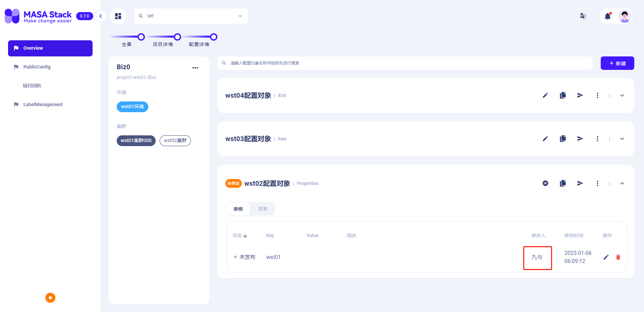Viewport: 644px width, 312px height.
Task: Switch to the 文本 tab
Action: click(263, 209)
